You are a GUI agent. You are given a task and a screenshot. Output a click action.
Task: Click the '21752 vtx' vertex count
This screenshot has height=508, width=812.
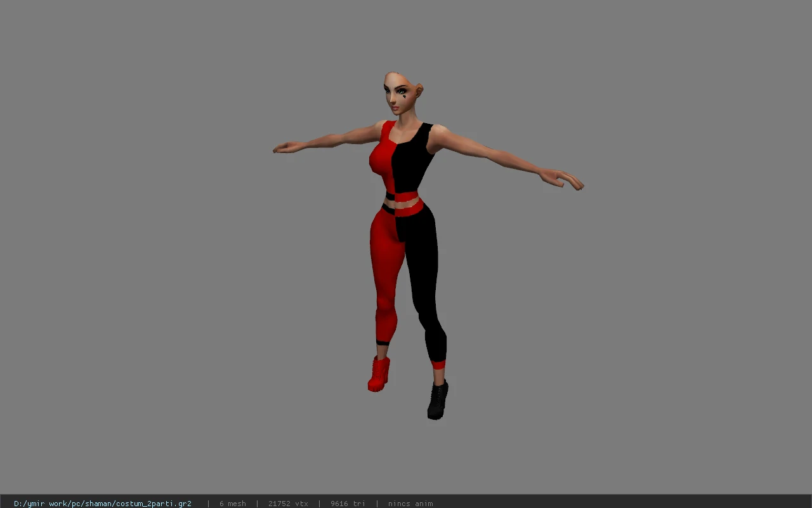[288, 504]
